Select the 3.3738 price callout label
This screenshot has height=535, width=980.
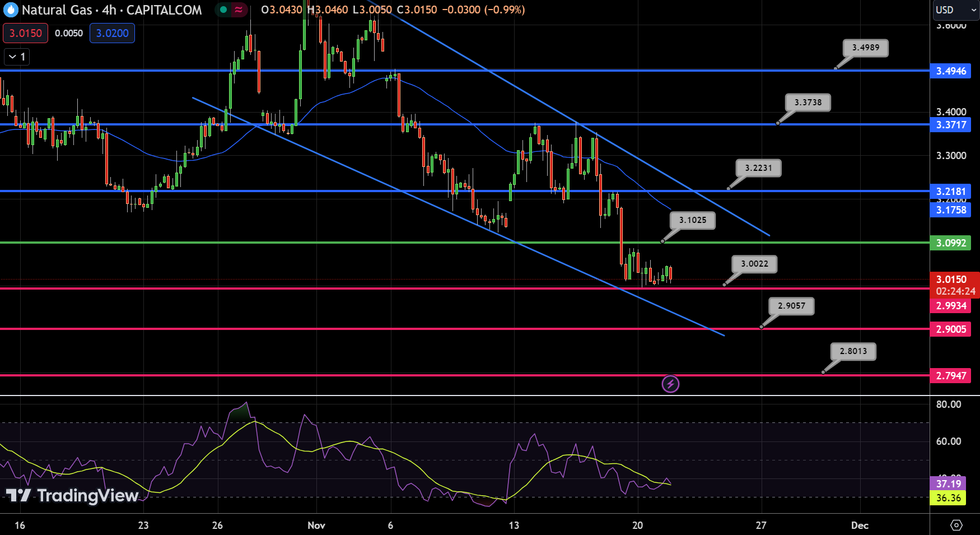pyautogui.click(x=808, y=103)
